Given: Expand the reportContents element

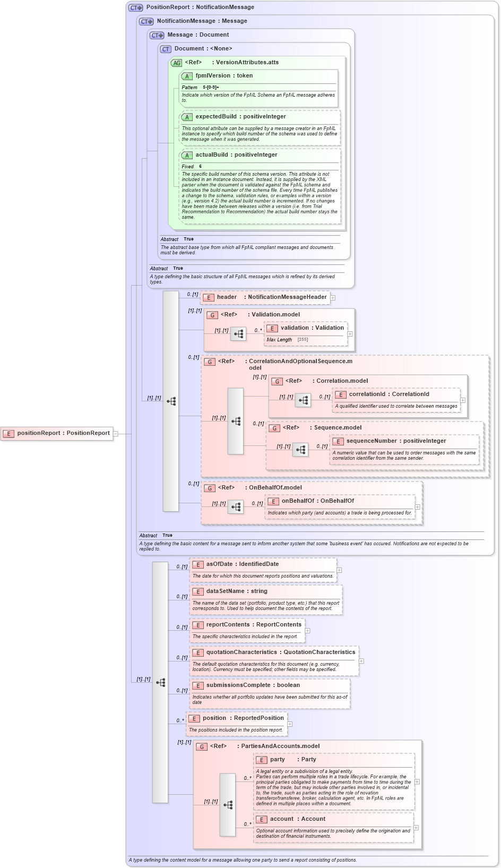Looking at the screenshot, I should (x=307, y=631).
